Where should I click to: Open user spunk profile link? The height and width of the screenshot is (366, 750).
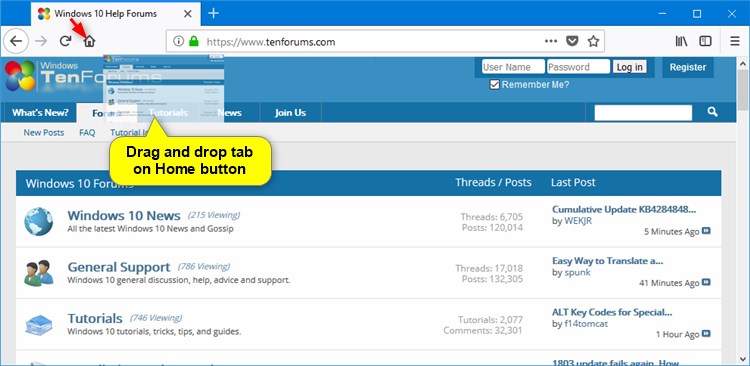[577, 272]
